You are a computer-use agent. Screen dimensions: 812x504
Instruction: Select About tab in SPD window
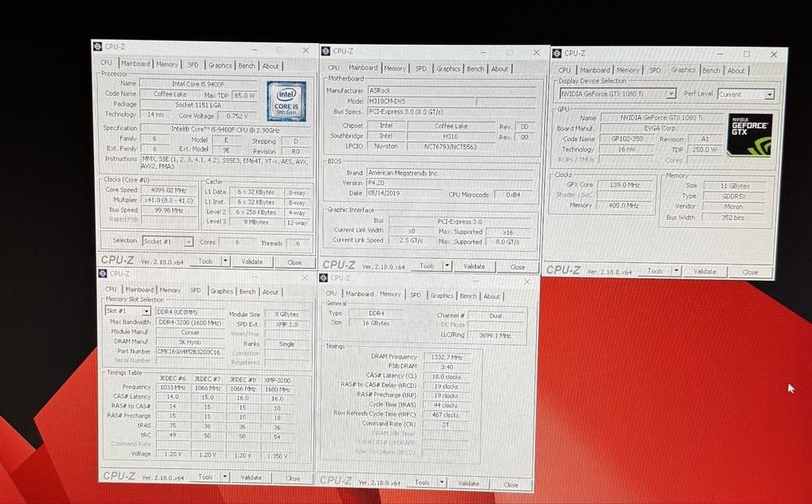(x=270, y=292)
